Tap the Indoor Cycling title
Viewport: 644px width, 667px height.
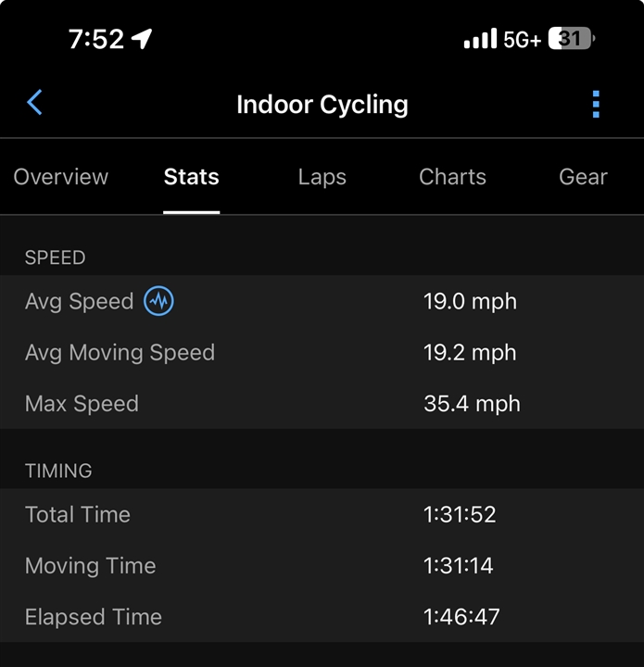coord(322,104)
